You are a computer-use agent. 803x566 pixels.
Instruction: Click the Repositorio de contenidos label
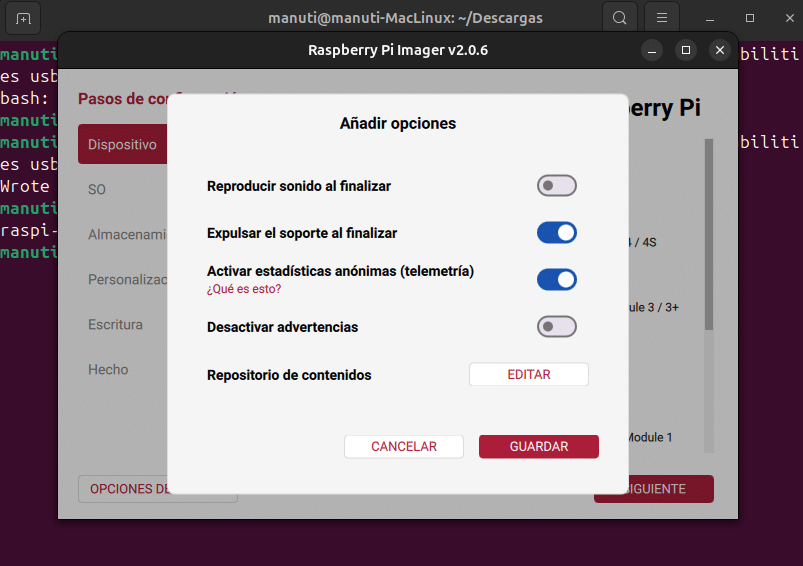[x=289, y=375]
